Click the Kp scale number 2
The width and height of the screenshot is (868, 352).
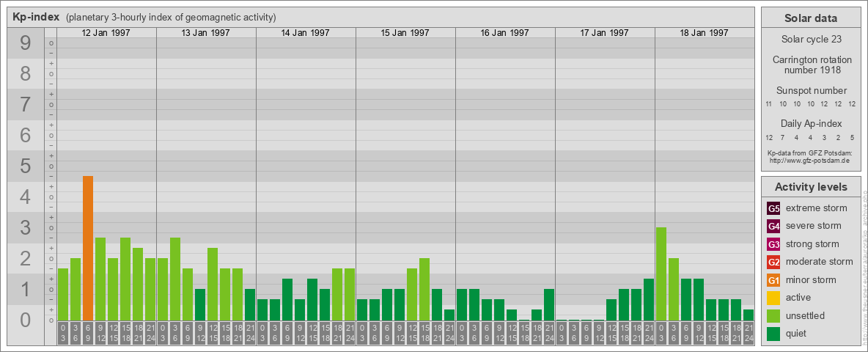click(x=26, y=258)
